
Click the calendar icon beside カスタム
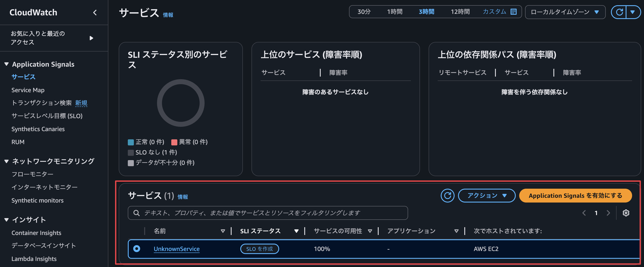pos(514,12)
